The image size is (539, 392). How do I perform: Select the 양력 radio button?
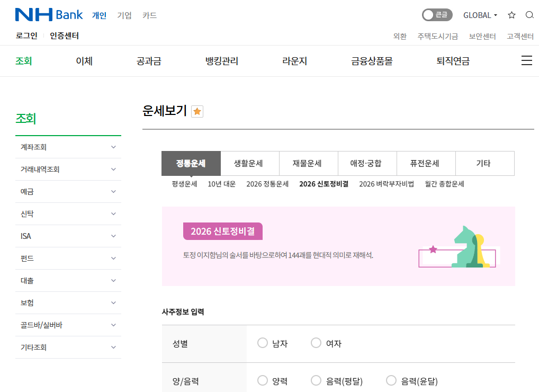click(263, 380)
